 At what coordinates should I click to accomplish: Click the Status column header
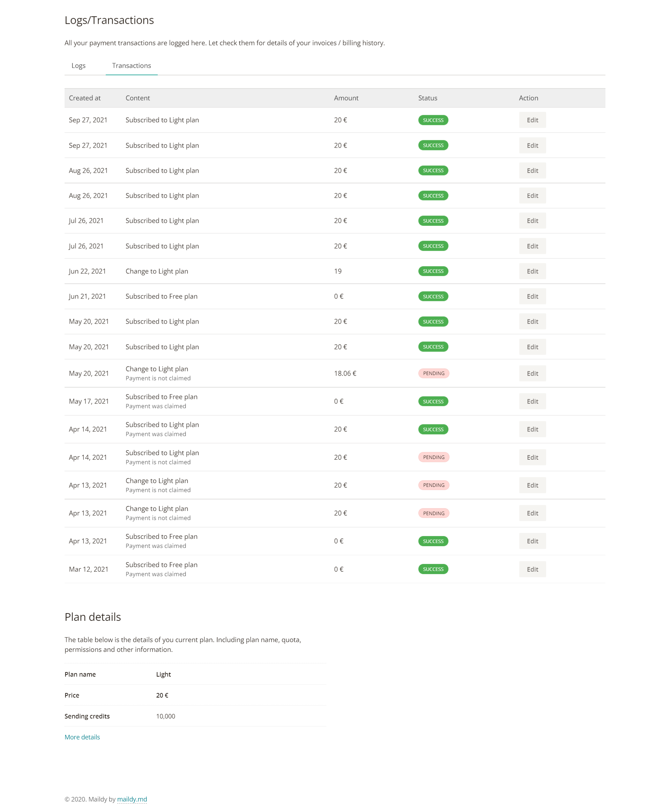(427, 98)
